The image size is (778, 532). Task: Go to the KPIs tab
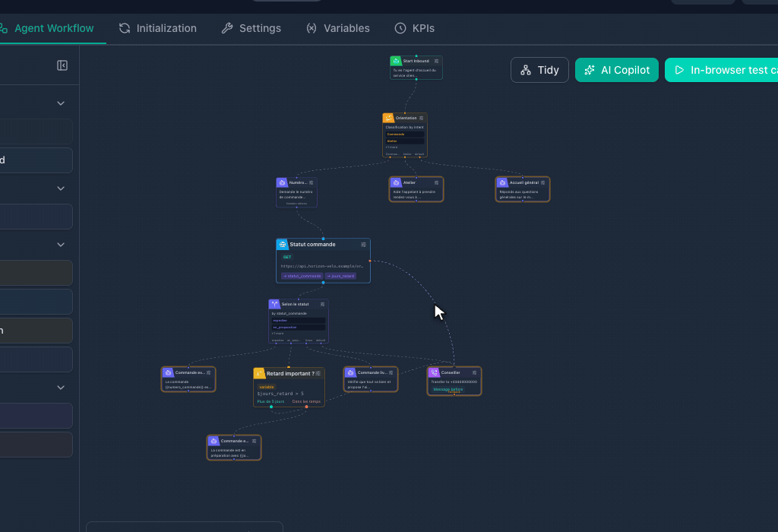point(414,28)
